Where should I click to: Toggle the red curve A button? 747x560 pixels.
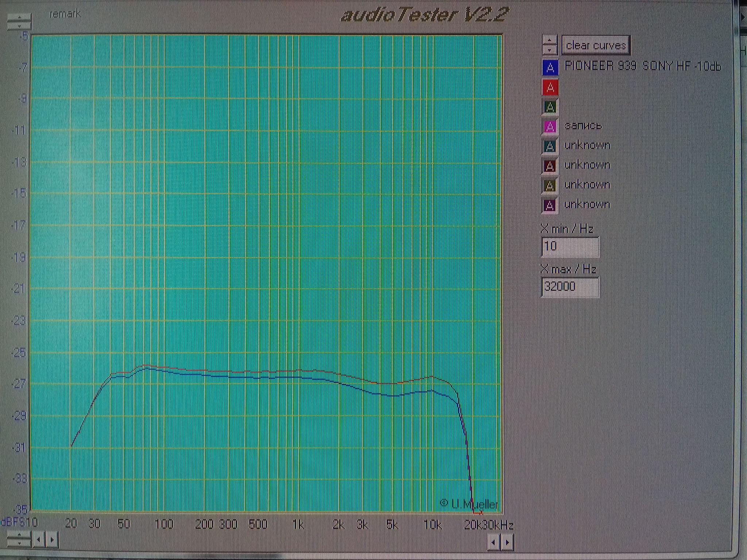(x=550, y=87)
